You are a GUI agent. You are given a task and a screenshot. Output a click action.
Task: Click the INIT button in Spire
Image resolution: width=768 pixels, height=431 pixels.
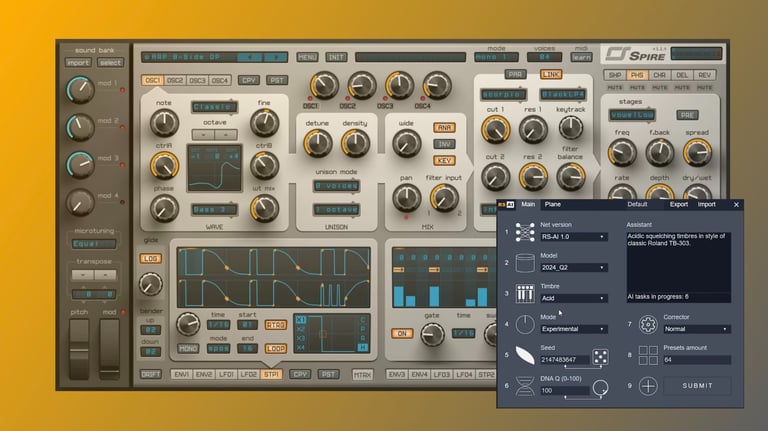(336, 57)
